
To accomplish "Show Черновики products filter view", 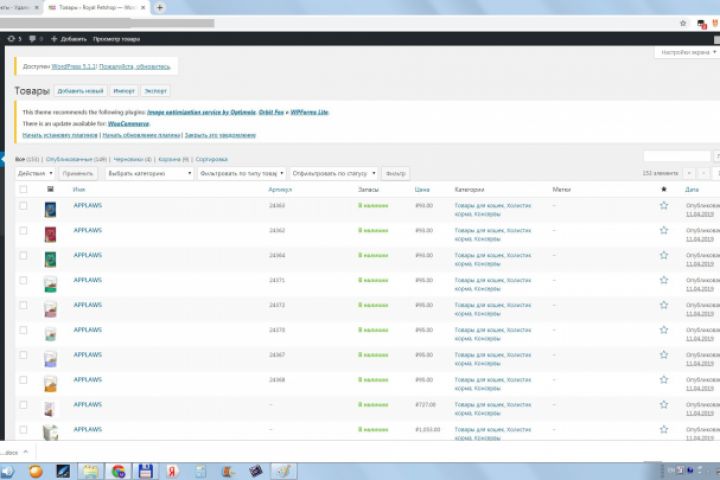I will 132,159.
